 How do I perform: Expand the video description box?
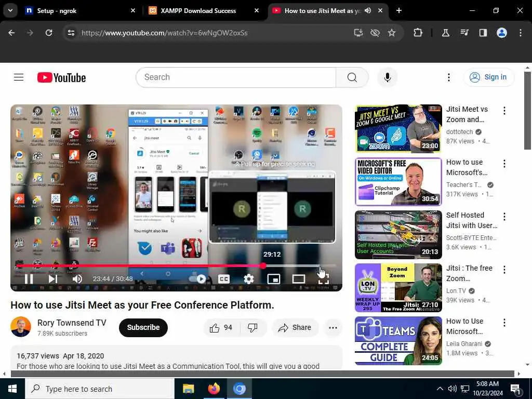point(176,358)
